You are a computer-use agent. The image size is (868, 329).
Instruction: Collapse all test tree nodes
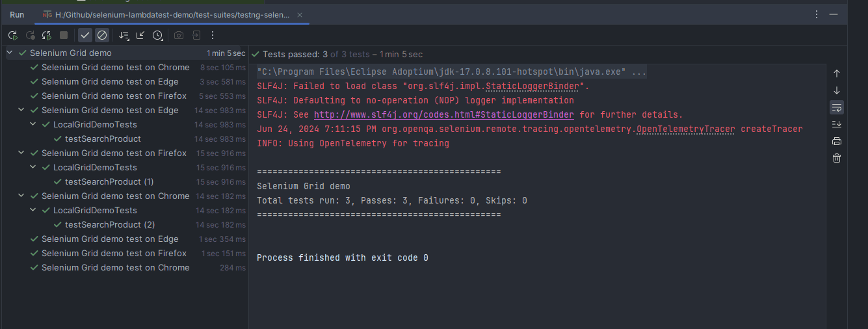140,35
